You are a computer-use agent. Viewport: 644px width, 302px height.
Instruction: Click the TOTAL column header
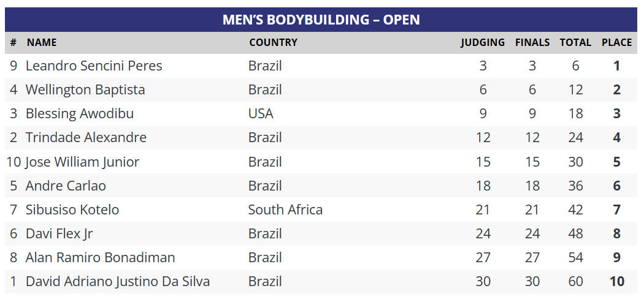[575, 43]
